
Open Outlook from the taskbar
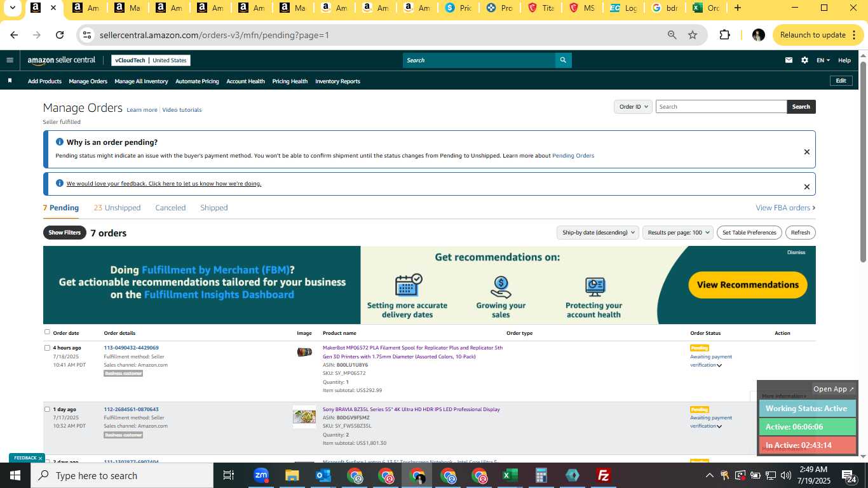[323, 475]
